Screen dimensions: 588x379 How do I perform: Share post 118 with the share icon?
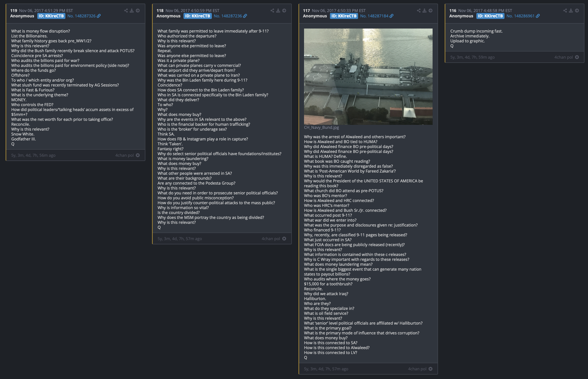pos(272,10)
